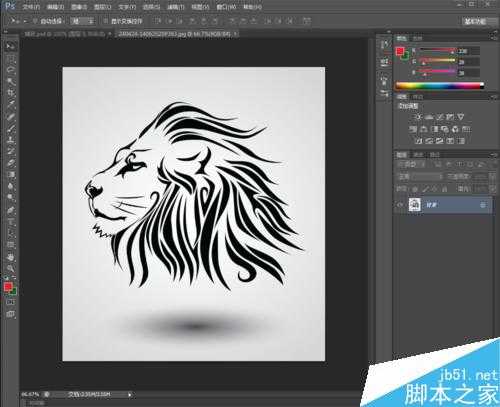Select the Move tool in the toolbar

(10, 46)
